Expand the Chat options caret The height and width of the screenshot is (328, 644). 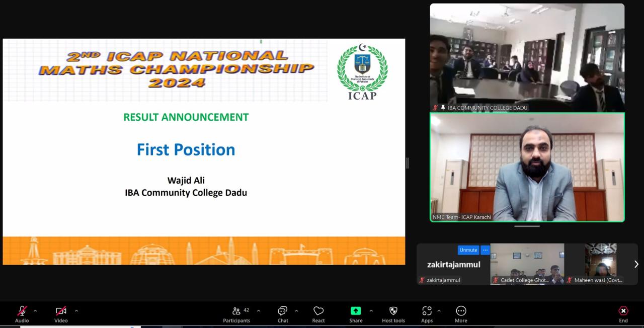[296, 311]
